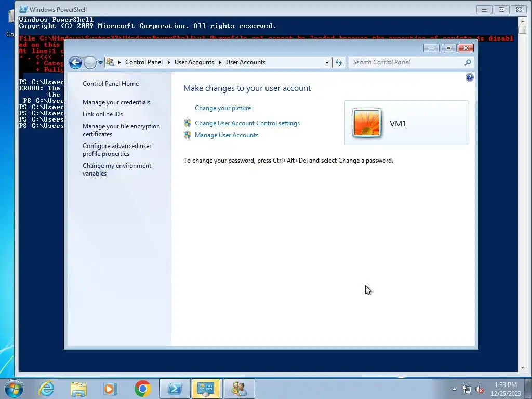Maximize the User Accounts window

(448, 48)
